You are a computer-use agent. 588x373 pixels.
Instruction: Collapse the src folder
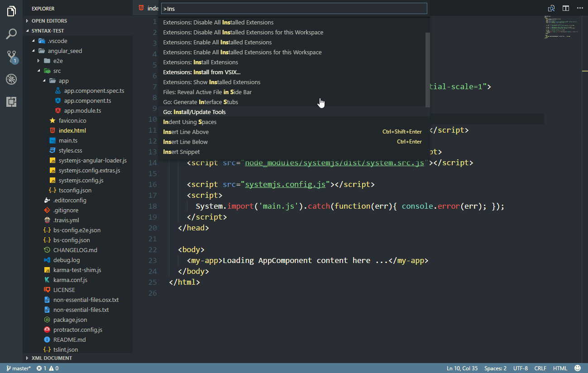57,71
